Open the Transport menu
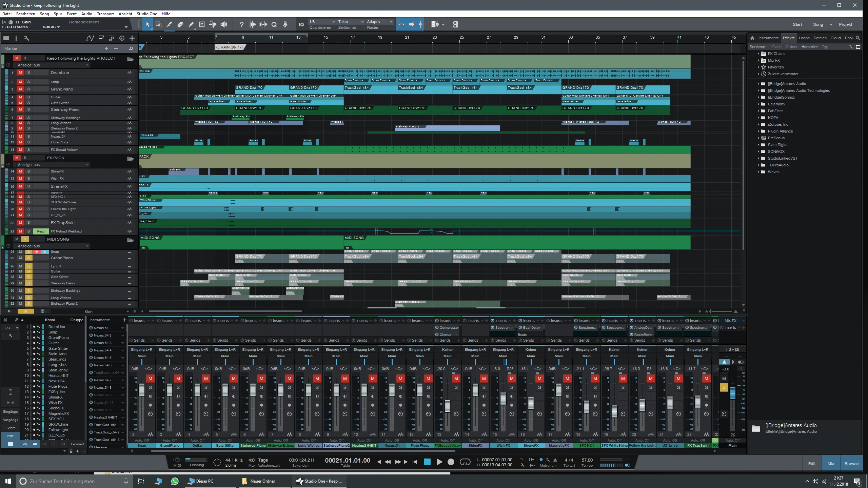Viewport: 868px width, 488px height. point(105,14)
